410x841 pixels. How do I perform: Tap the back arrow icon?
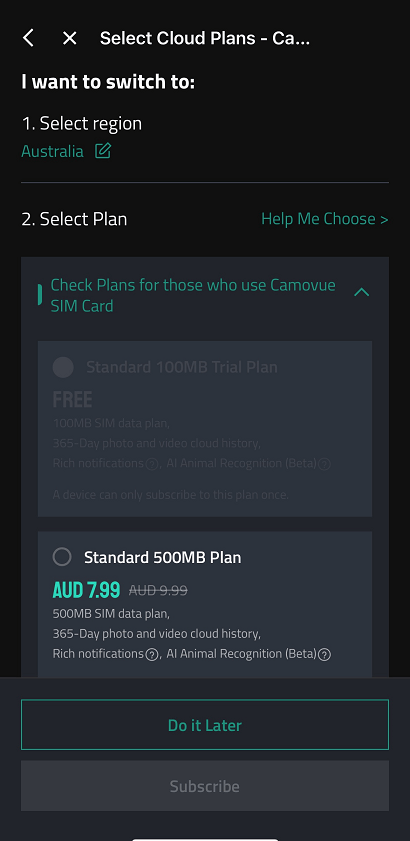point(28,38)
